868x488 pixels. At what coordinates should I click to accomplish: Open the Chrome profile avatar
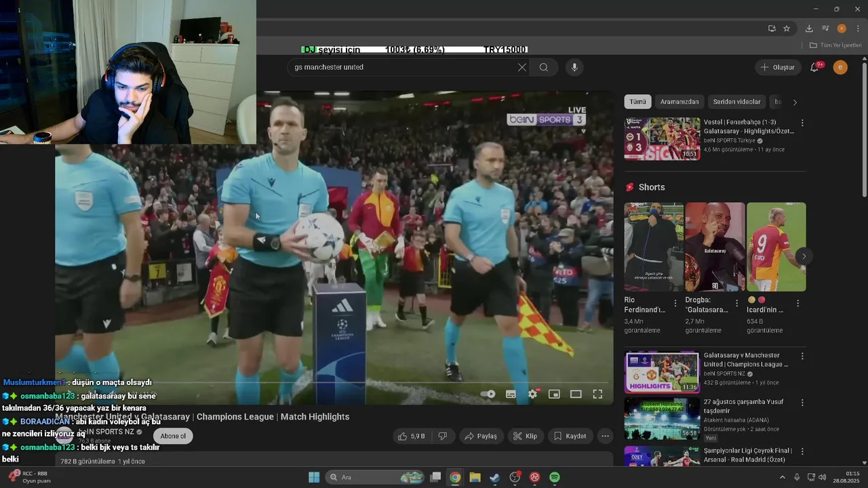tap(842, 28)
